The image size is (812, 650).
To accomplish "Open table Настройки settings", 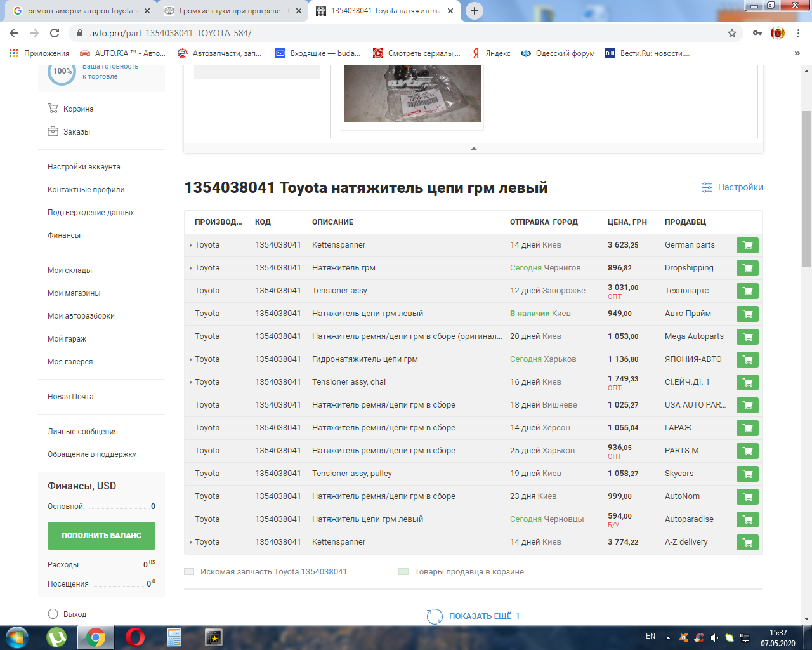I will click(733, 188).
